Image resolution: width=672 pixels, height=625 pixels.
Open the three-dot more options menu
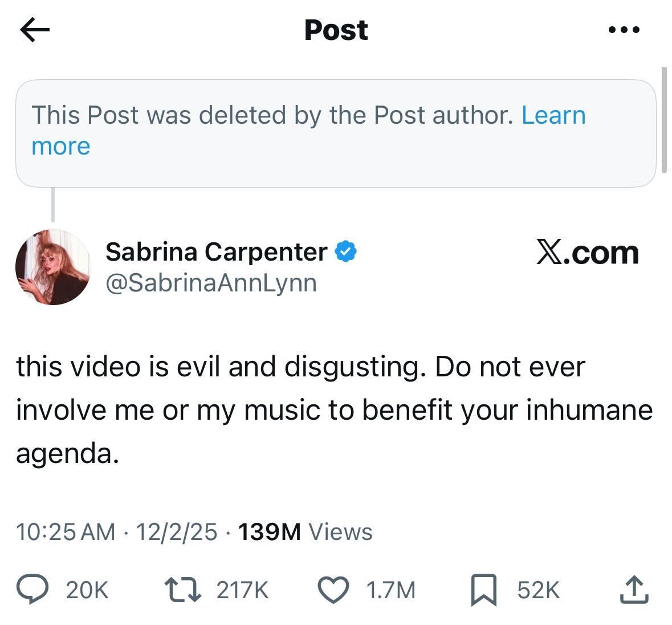point(624,30)
